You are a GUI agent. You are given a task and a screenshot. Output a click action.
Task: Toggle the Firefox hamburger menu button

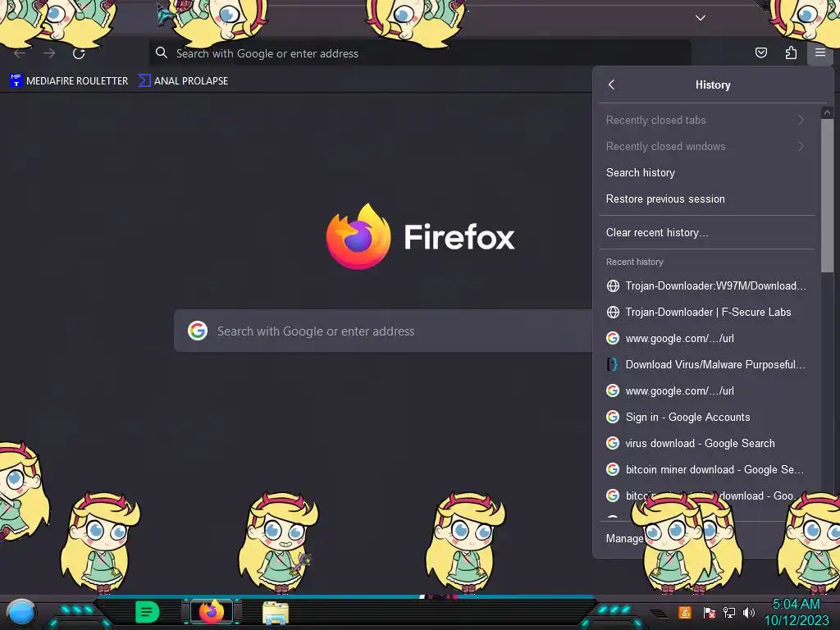(819, 52)
